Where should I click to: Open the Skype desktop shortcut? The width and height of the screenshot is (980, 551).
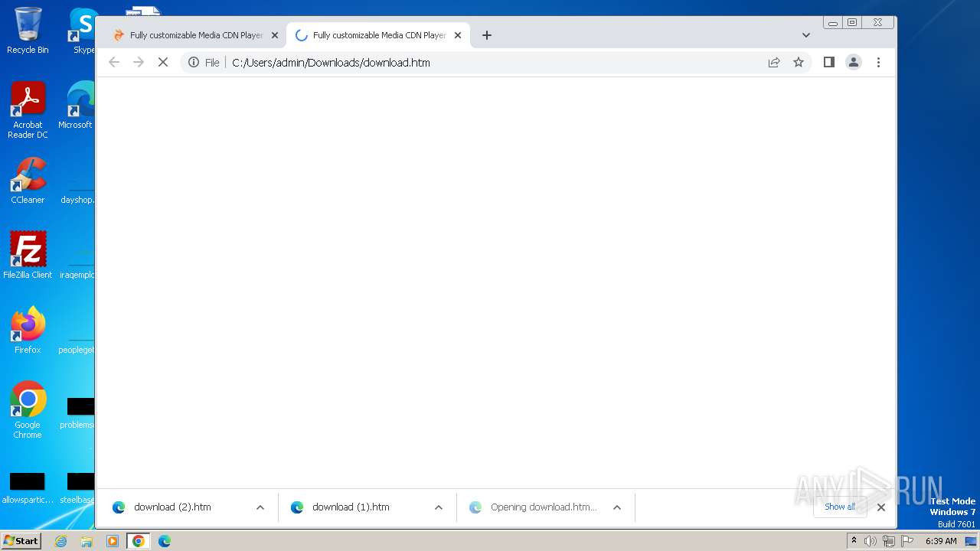83,31
